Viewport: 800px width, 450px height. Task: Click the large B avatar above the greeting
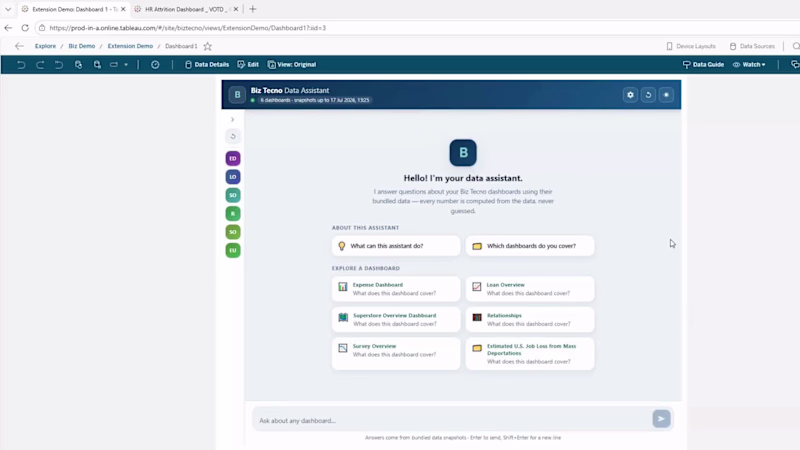coord(463,153)
